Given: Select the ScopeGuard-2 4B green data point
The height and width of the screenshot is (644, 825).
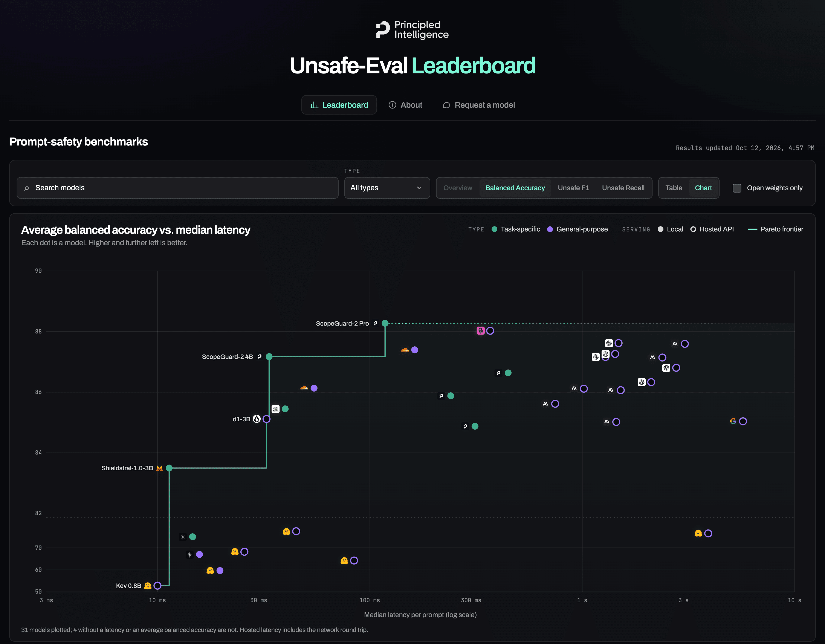Looking at the screenshot, I should [269, 356].
